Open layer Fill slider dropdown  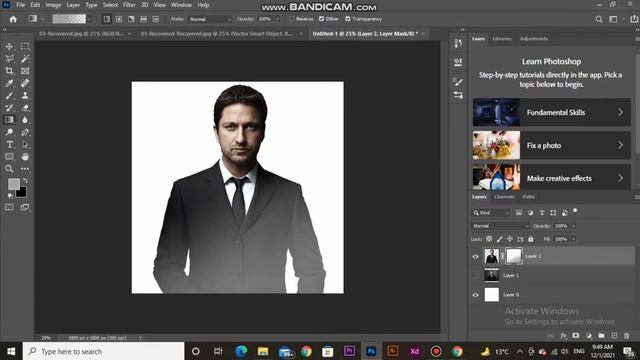click(x=573, y=239)
